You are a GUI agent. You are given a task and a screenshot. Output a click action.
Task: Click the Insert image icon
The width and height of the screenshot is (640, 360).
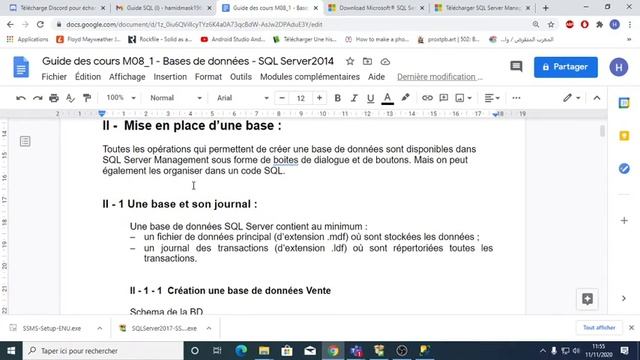pos(460,98)
